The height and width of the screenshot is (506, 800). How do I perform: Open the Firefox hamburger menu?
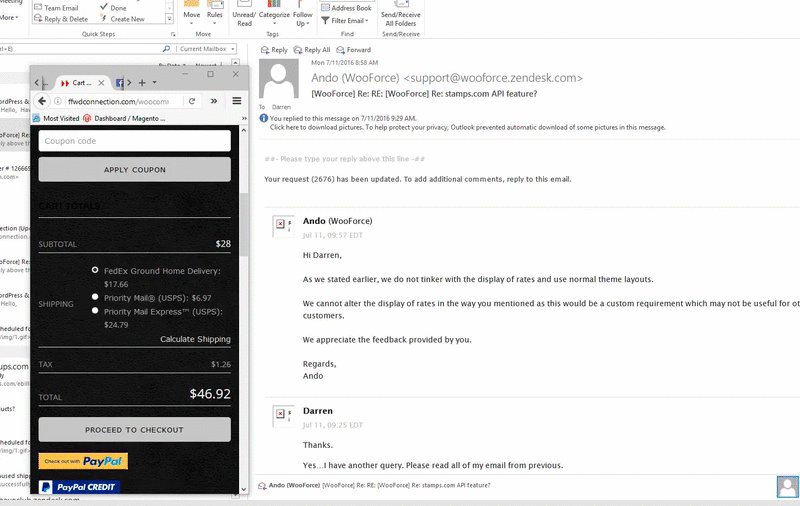pos(237,101)
